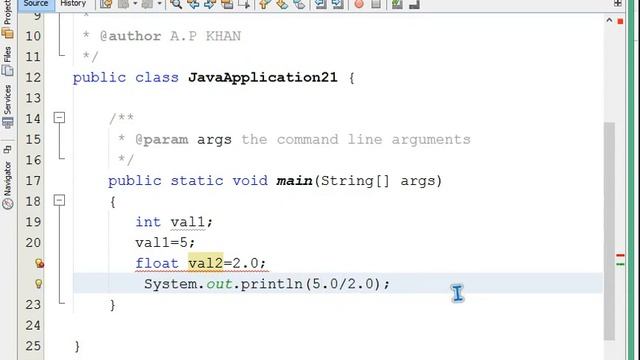Viewport: 640px width, 360px height.
Task: Click the '@param' tag in Javadoc
Action: pos(162,140)
